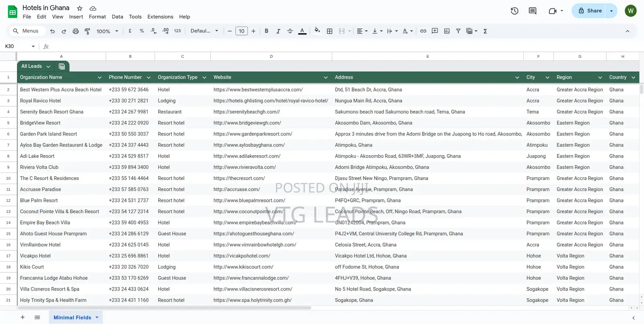The image size is (644, 324).
Task: Open the Share options arrow
Action: pos(611,11)
